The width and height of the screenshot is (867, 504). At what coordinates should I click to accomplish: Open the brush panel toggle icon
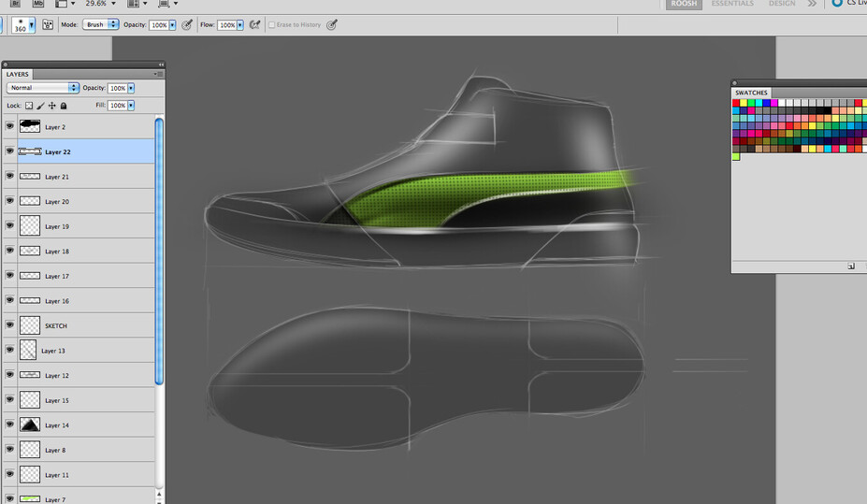coord(48,25)
